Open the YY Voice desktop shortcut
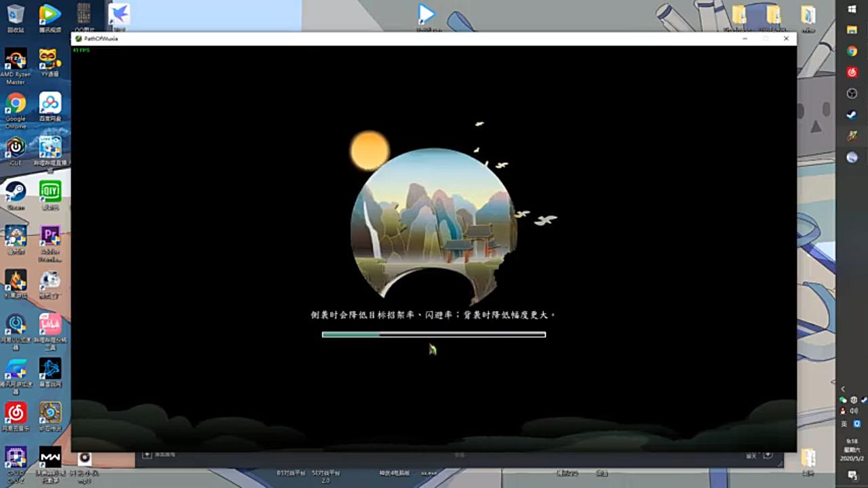The width and height of the screenshot is (868, 488). (x=50, y=62)
